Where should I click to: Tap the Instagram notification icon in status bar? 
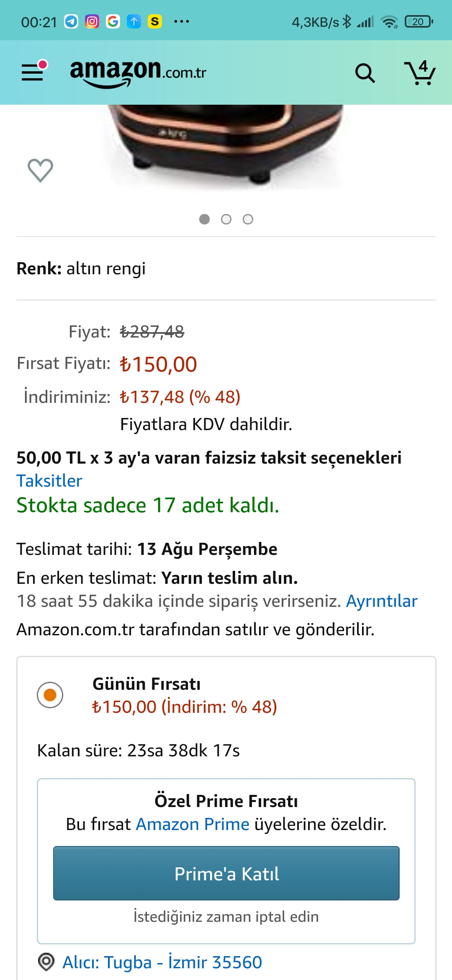tap(92, 21)
